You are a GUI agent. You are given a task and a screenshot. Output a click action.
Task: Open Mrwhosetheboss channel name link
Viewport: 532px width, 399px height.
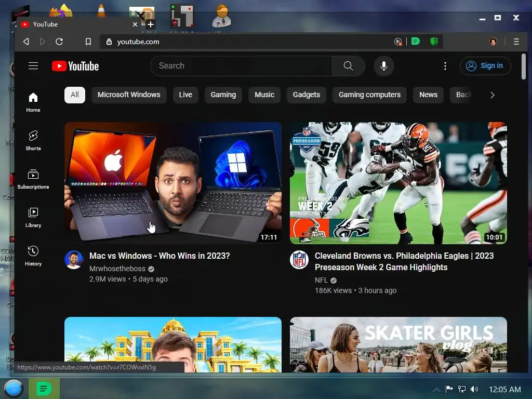pyautogui.click(x=117, y=269)
